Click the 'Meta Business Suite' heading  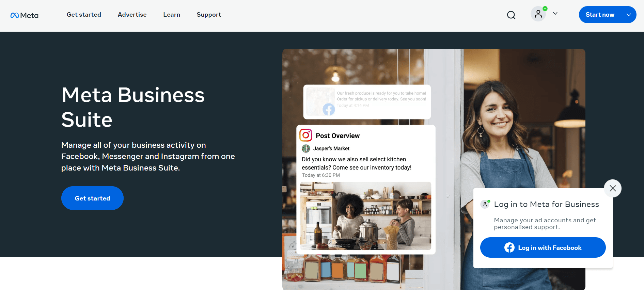[x=133, y=107]
